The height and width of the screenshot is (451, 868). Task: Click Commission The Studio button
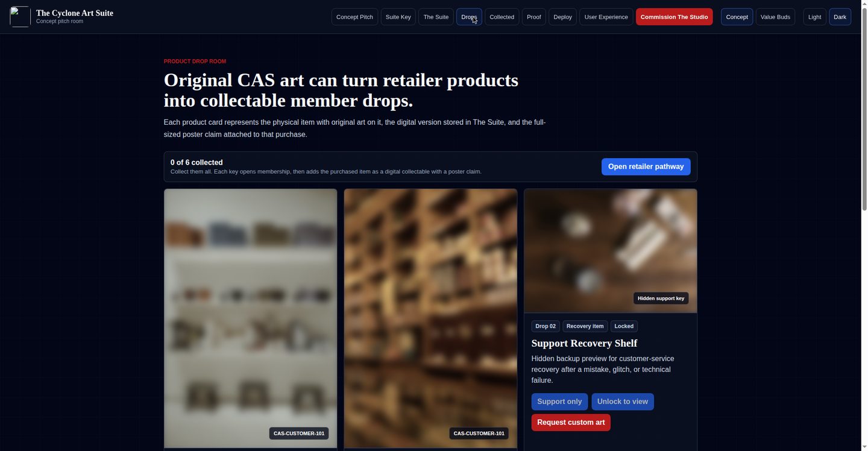[674, 17]
